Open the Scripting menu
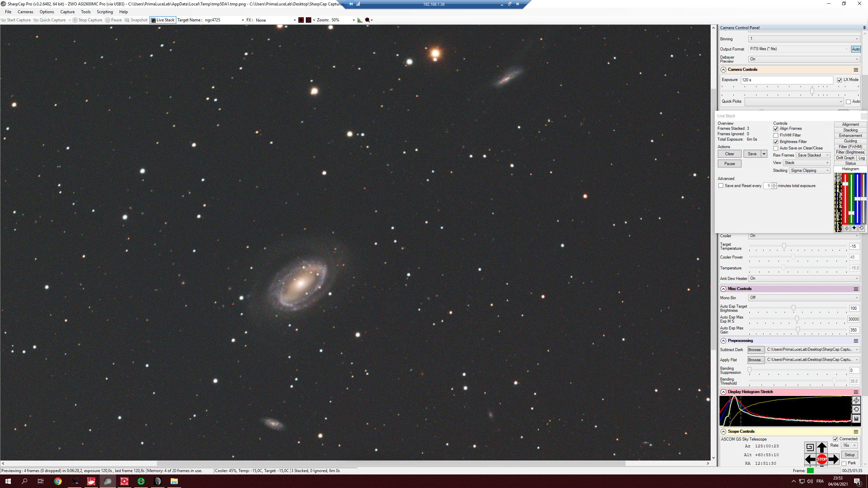Viewport: 868px width, 488px height. coord(105,12)
